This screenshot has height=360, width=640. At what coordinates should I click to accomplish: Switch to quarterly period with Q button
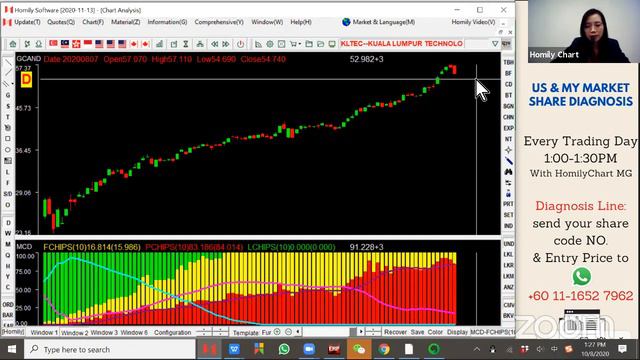[x=8, y=255]
